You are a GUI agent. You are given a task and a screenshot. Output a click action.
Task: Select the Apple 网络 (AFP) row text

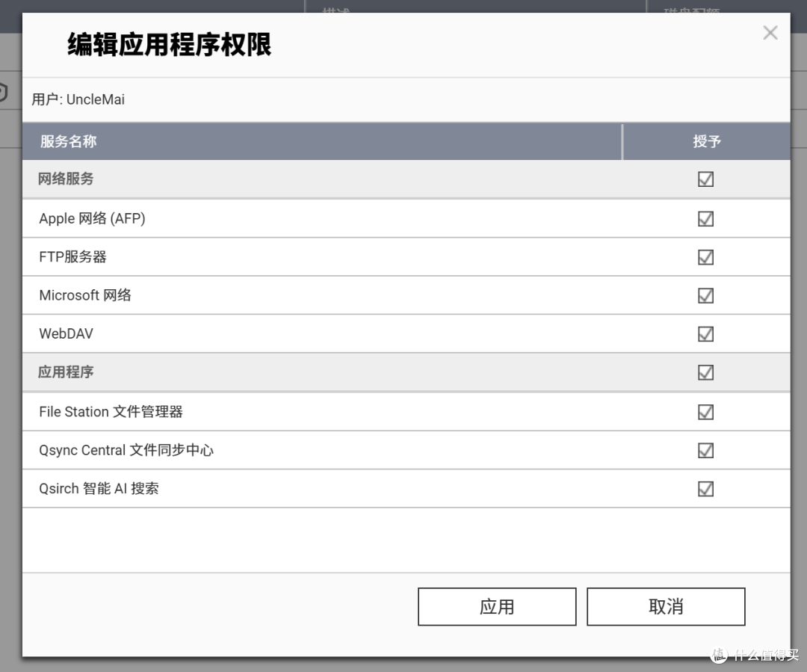92,218
